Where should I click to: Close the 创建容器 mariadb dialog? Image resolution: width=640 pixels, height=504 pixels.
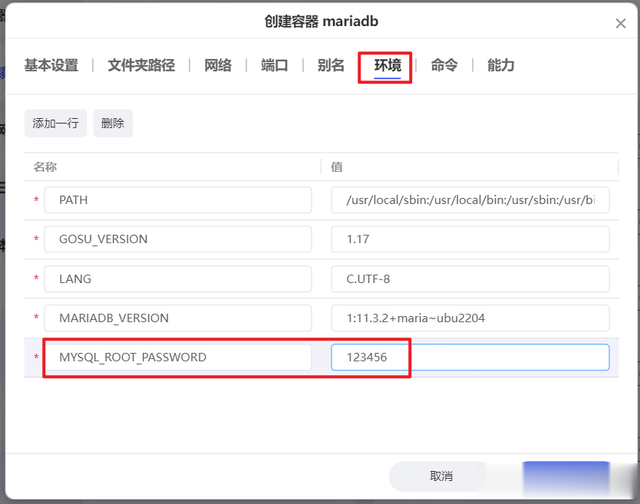[x=620, y=24]
